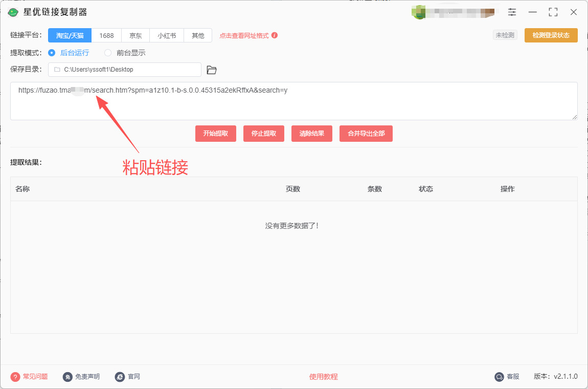The height and width of the screenshot is (389, 588).
Task: Click the 提取结果: section label
Action: 26,163
